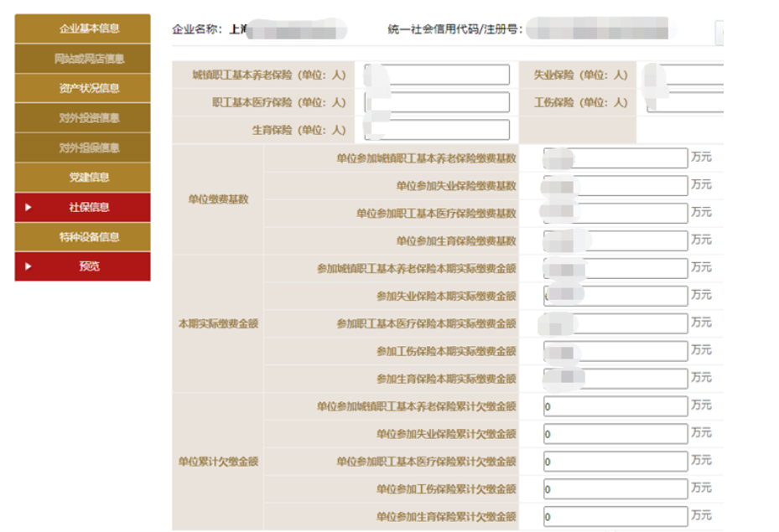Open 企业基本信息 section in sidebar
This screenshot has width=779, height=532.
(x=82, y=28)
